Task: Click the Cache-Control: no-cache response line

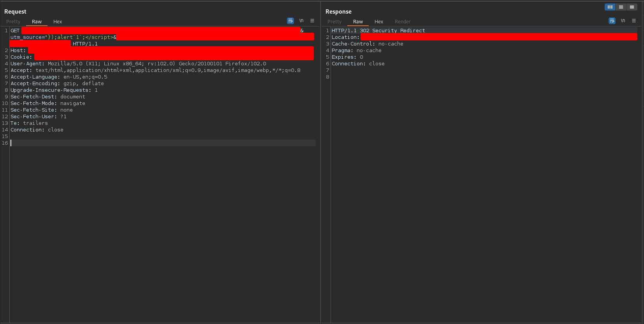Action: point(368,44)
